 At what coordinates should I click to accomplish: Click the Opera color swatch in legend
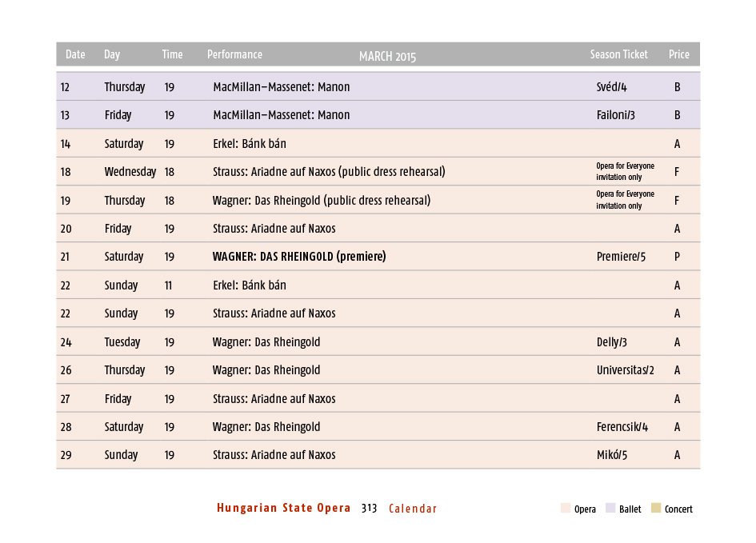[565, 509]
